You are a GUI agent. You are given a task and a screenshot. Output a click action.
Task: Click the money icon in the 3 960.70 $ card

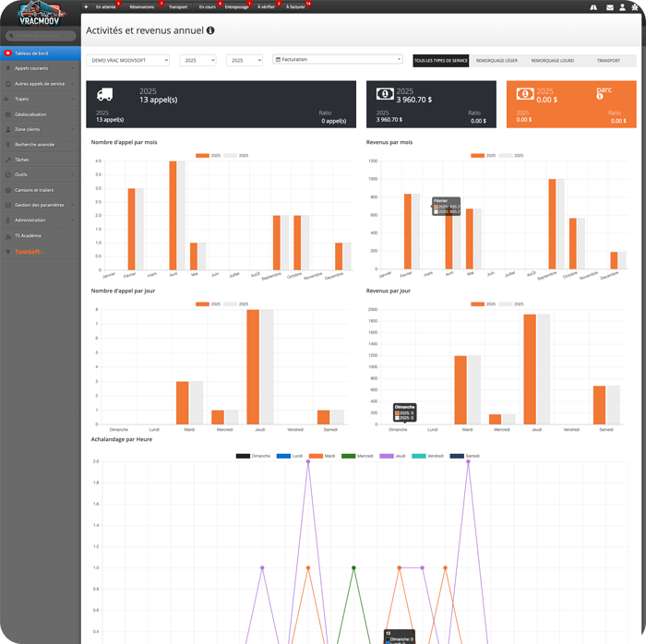tap(385, 94)
